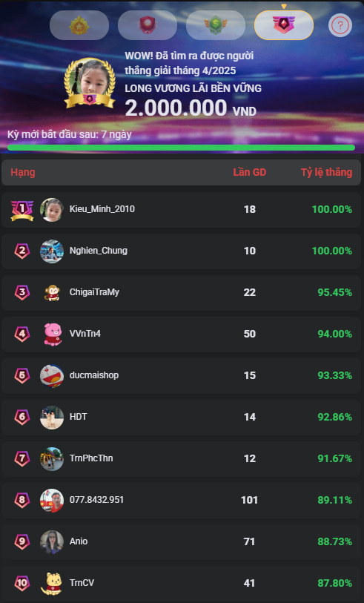Click the TrnCV cat avatar
364x603 pixels.
click(51, 584)
